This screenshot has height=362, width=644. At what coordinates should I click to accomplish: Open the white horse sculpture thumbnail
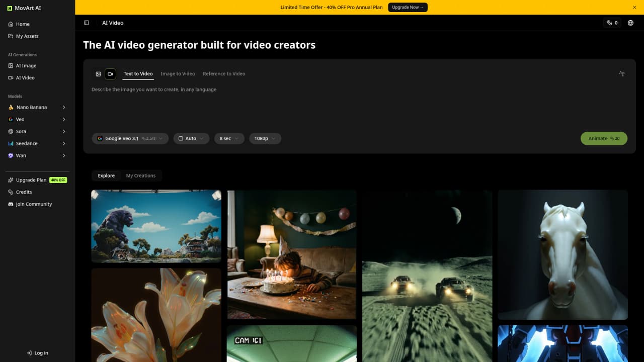tap(563, 255)
